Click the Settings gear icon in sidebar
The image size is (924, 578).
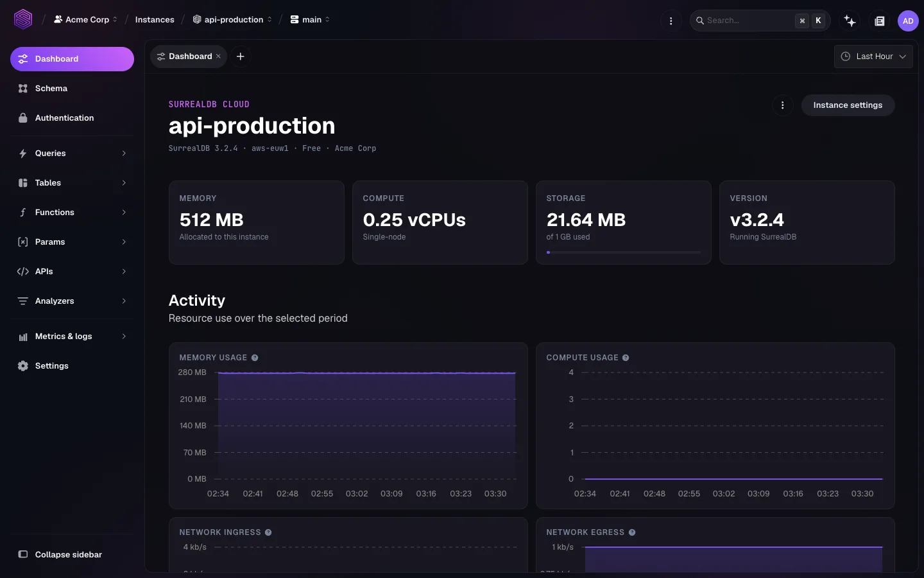[x=23, y=366]
